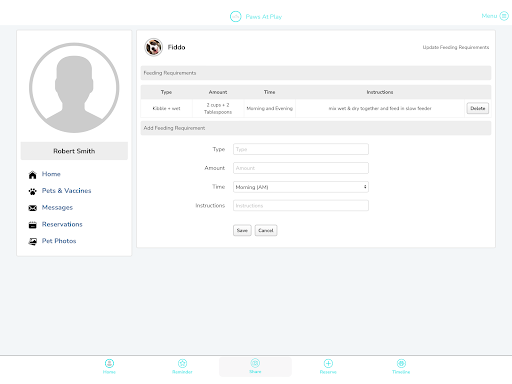Cancel adding feeding requirement

coord(266,230)
